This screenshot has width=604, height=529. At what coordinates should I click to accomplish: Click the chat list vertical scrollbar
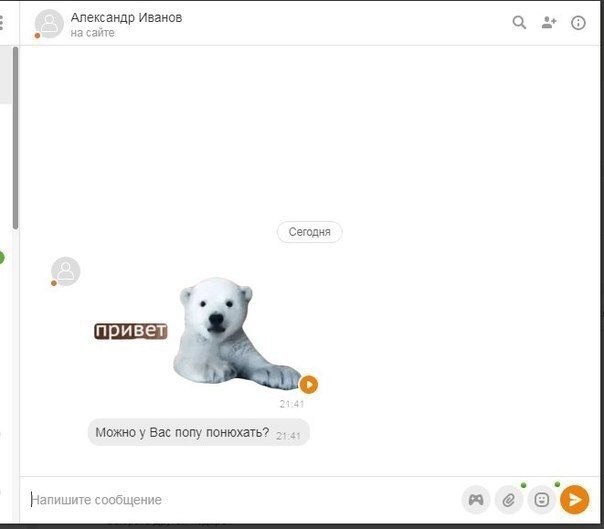click(15, 138)
